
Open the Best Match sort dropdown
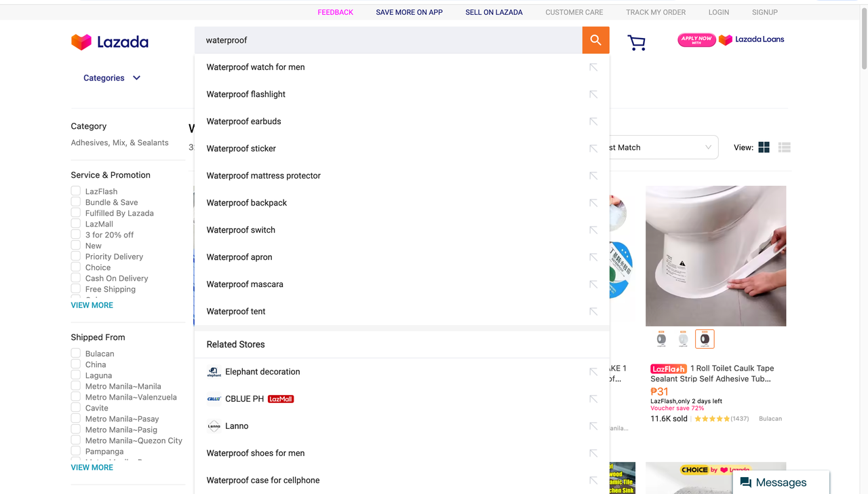point(661,147)
